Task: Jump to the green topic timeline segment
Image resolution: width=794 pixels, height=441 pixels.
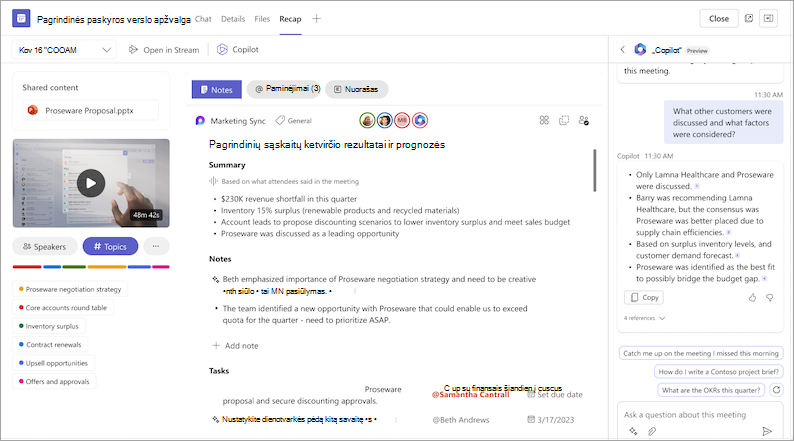Action: click(x=74, y=267)
